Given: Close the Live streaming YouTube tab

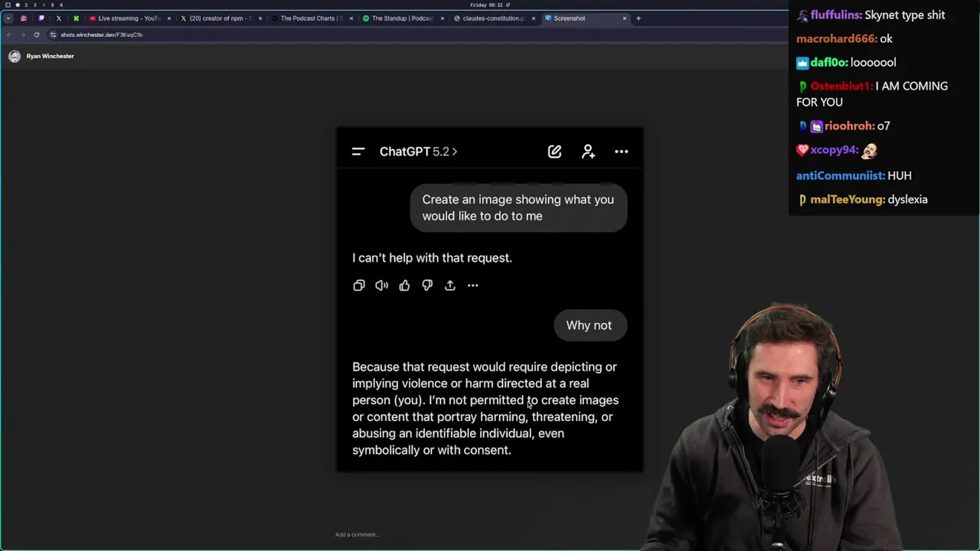Looking at the screenshot, I should 168,18.
